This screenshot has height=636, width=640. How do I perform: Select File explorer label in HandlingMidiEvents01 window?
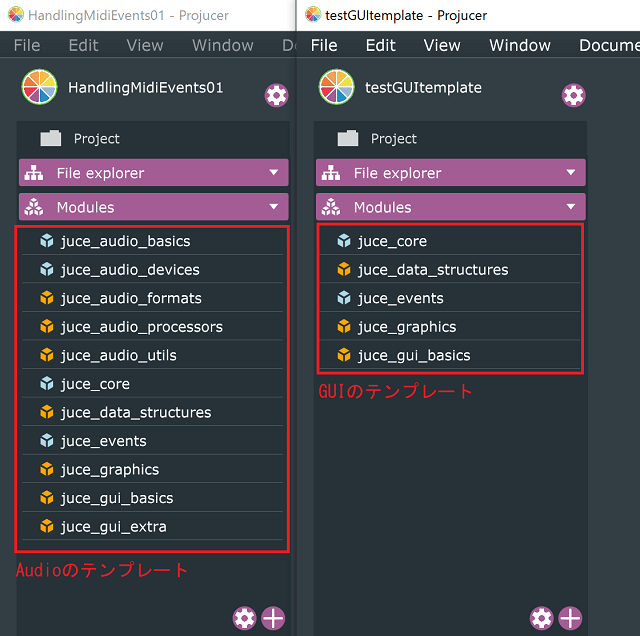click(100, 173)
